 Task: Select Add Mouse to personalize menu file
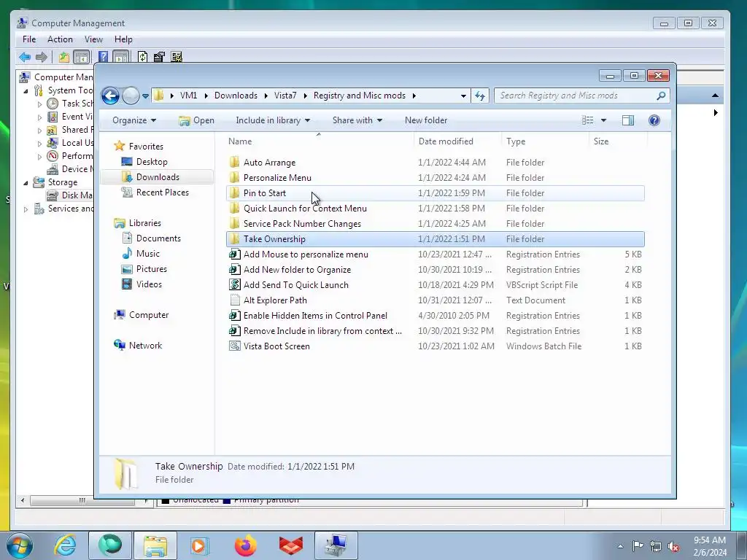point(436,254)
